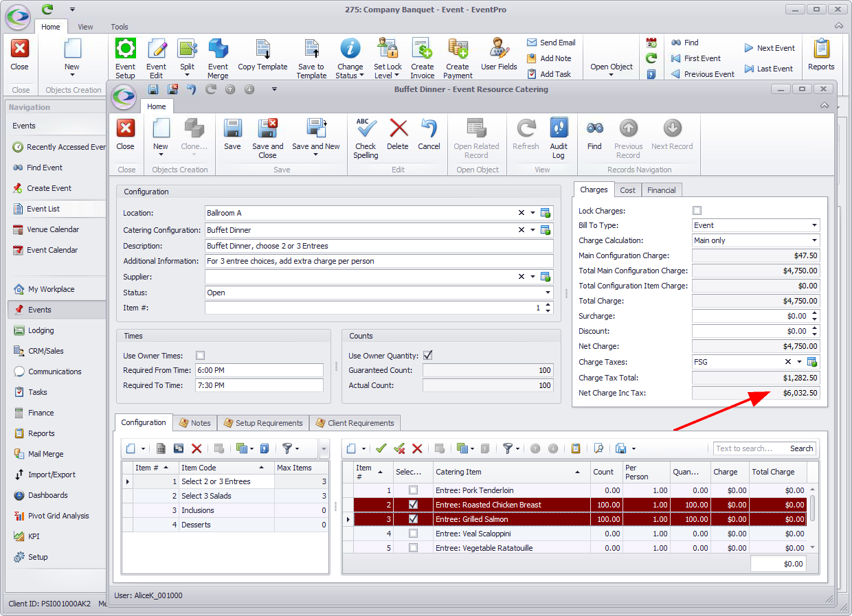
Task: Run Check Spelling
Action: 366,137
